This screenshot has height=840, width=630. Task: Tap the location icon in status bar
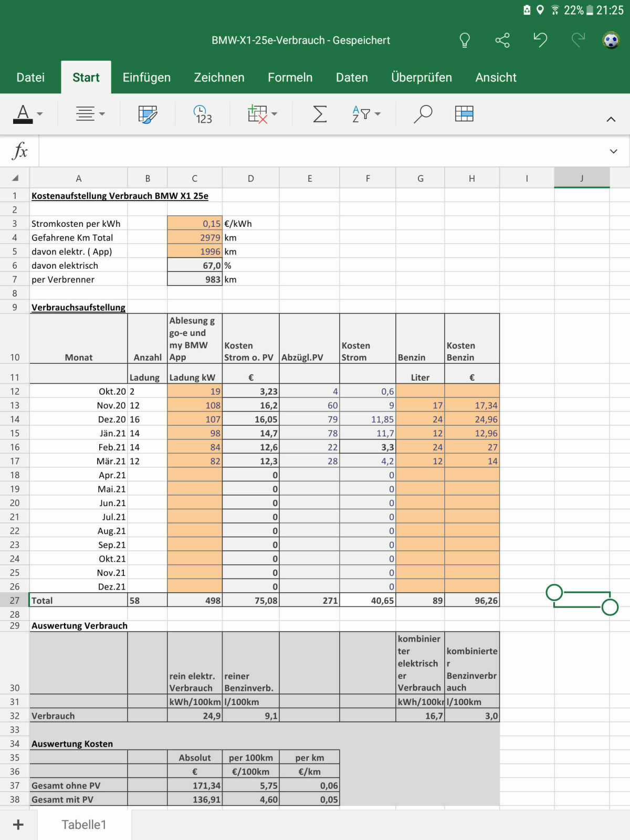540,10
